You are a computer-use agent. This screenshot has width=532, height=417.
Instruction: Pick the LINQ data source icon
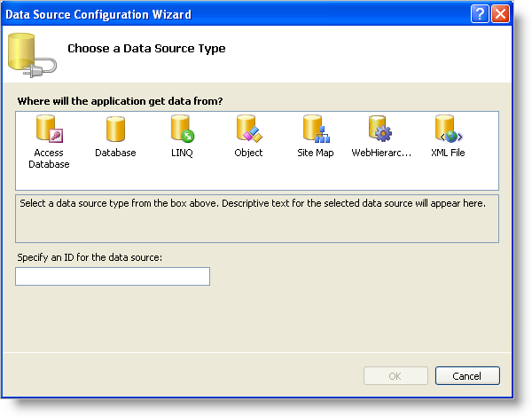pos(182,130)
